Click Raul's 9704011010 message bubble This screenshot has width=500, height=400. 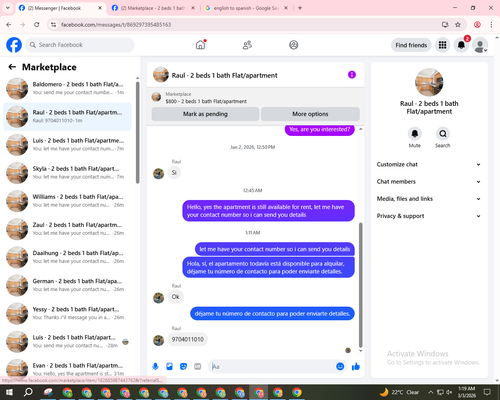(188, 339)
